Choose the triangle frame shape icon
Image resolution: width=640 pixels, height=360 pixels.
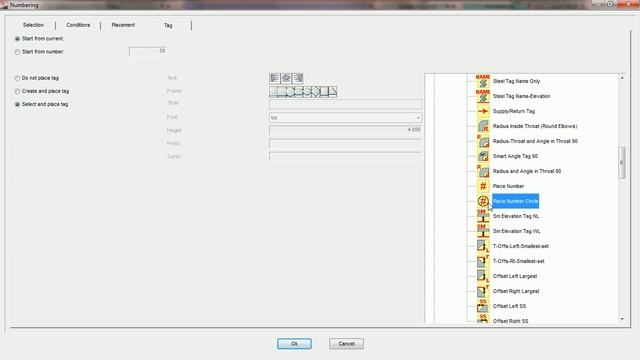[333, 91]
